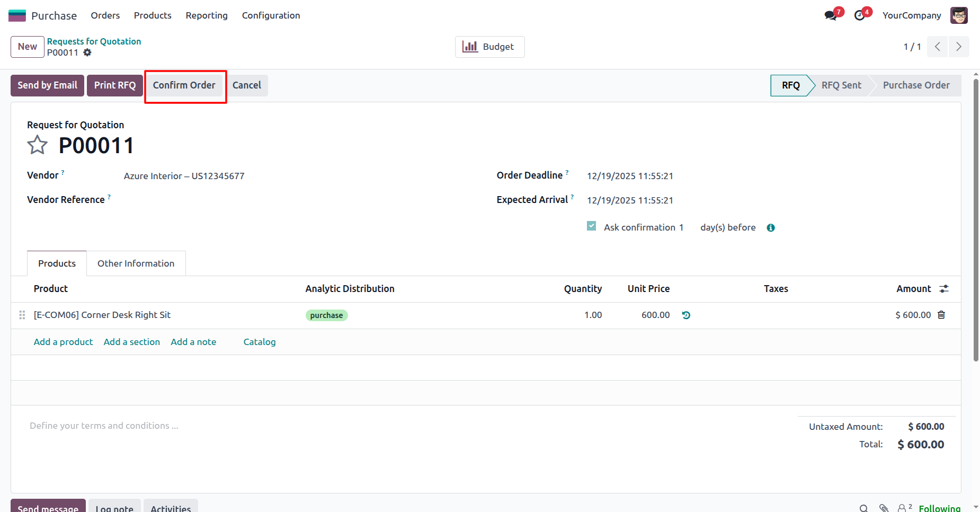
Task: Open the user avatar menu
Action: [x=959, y=15]
